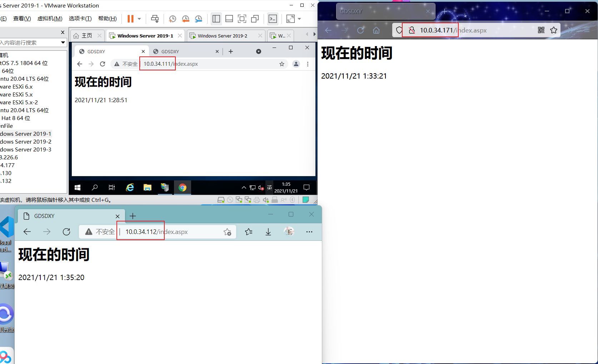This screenshot has width=598, height=364.
Task: Open the 查看(V) menu
Action: [x=22, y=19]
